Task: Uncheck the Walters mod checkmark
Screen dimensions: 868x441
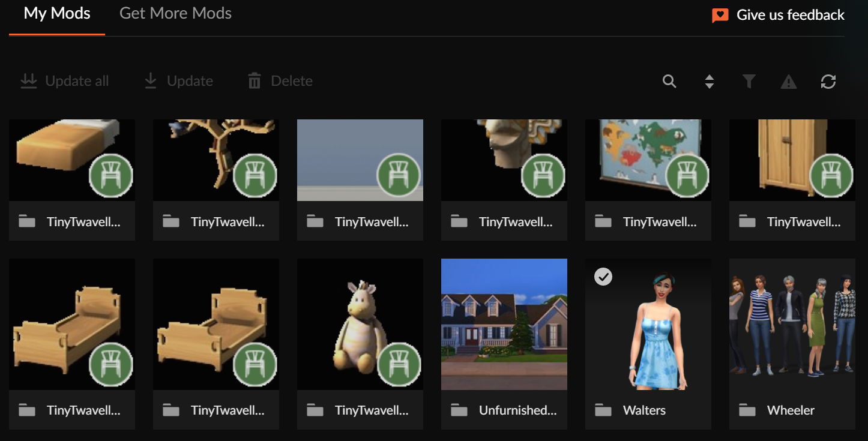Action: [603, 276]
